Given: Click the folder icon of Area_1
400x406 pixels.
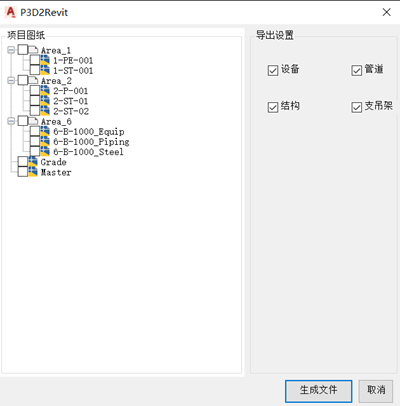Looking at the screenshot, I should tap(33, 50).
